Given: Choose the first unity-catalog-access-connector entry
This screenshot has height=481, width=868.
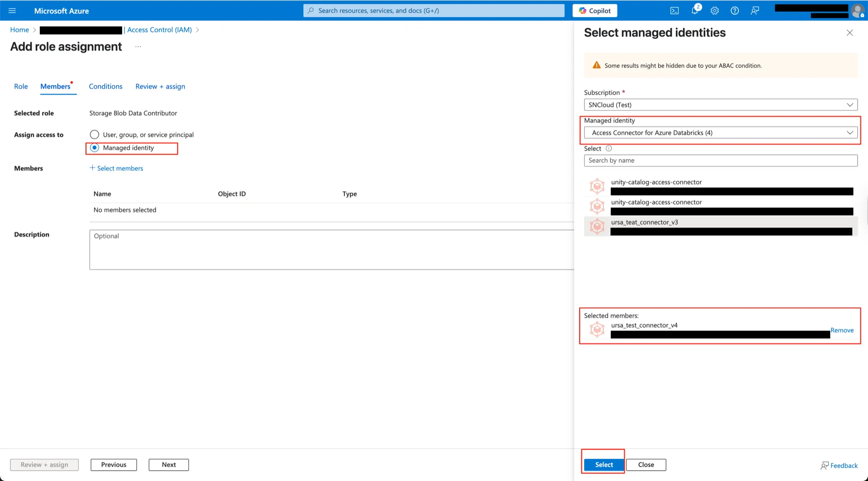Looking at the screenshot, I should [721, 186].
